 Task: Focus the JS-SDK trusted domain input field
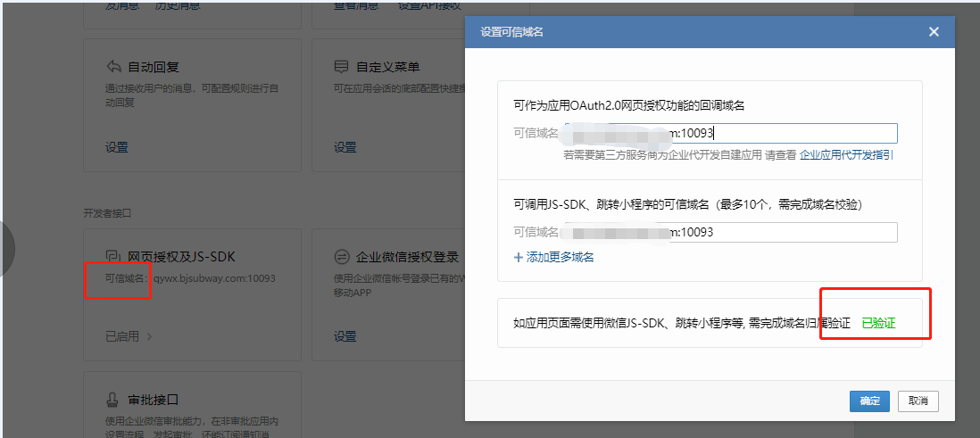coord(729,233)
